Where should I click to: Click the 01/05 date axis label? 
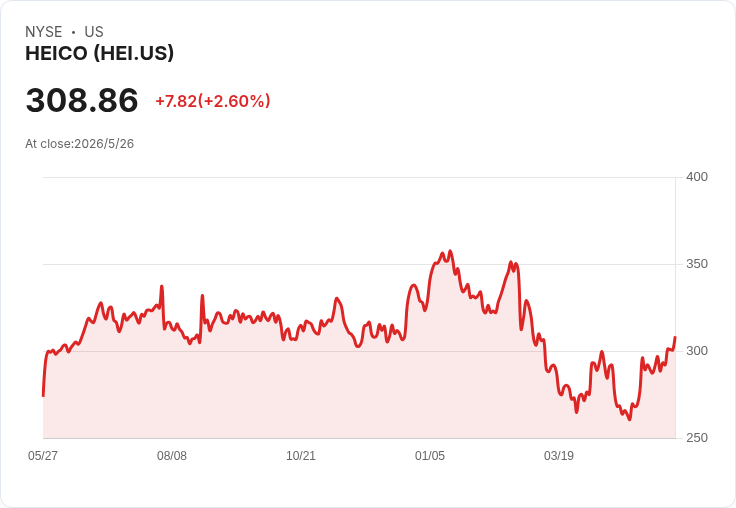point(429,456)
